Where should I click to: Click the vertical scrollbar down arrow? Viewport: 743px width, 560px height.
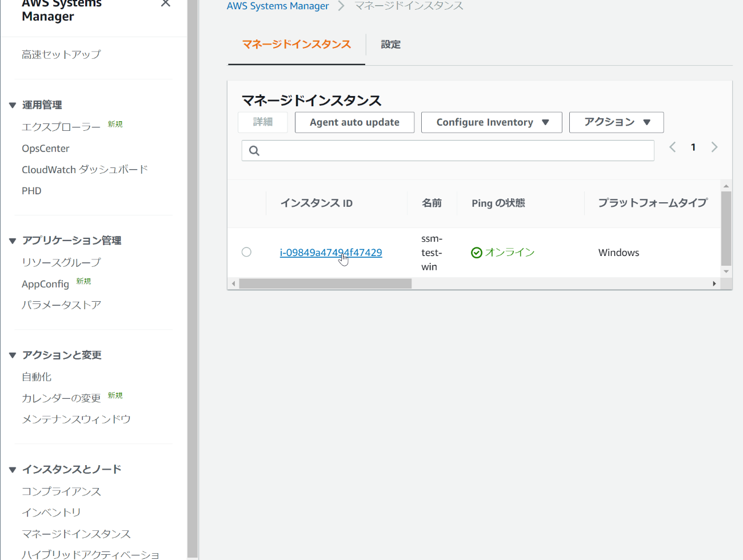(726, 272)
